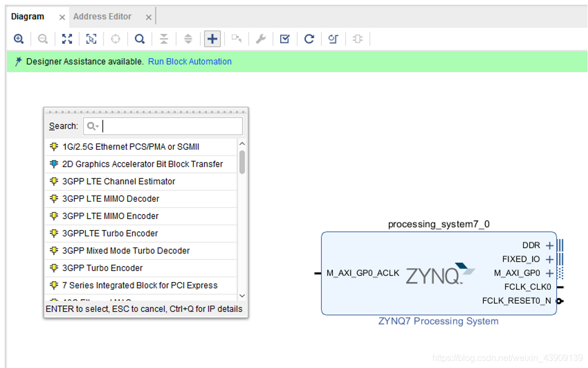Open the Address Editor tab
This screenshot has height=368, width=588.
click(102, 17)
